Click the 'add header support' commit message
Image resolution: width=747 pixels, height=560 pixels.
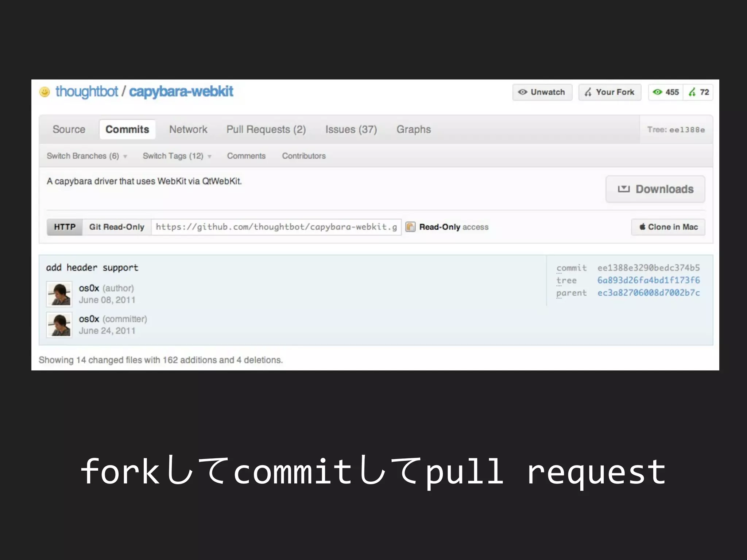tap(92, 268)
